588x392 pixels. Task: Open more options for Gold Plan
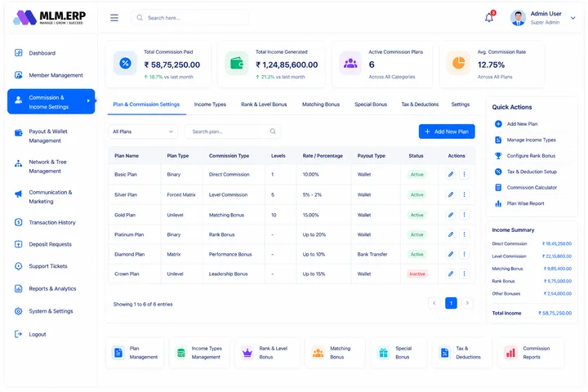(464, 215)
